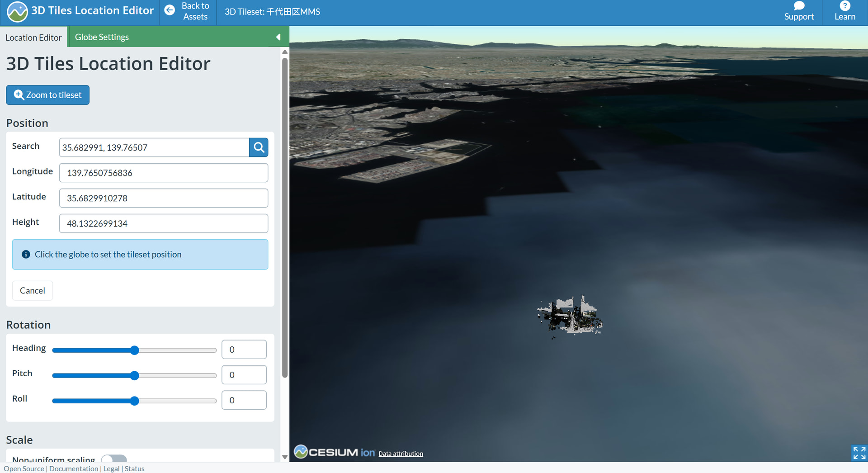This screenshot has width=868, height=473.
Task: Click the Cesium ion logo on viewer
Action: tap(335, 452)
